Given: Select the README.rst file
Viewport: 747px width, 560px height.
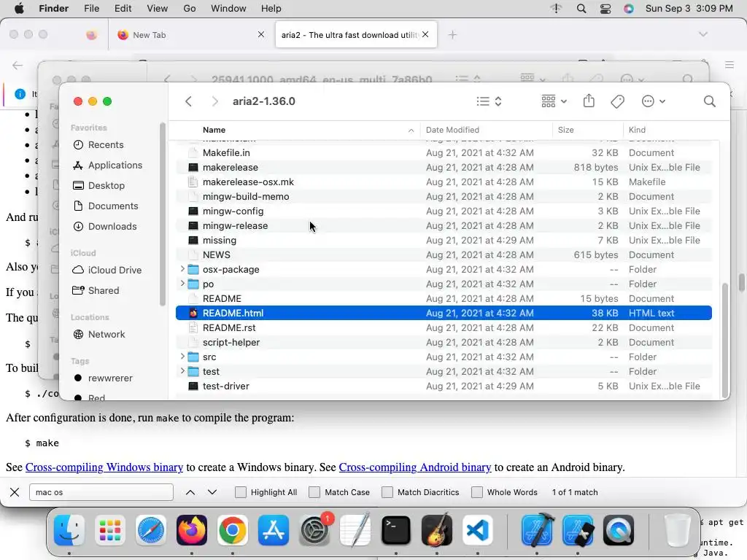Looking at the screenshot, I should (x=444, y=327).
